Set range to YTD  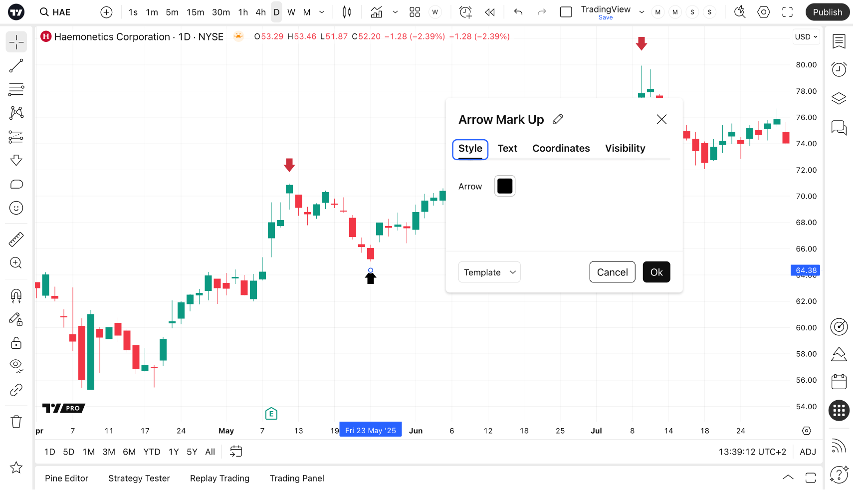point(152,452)
